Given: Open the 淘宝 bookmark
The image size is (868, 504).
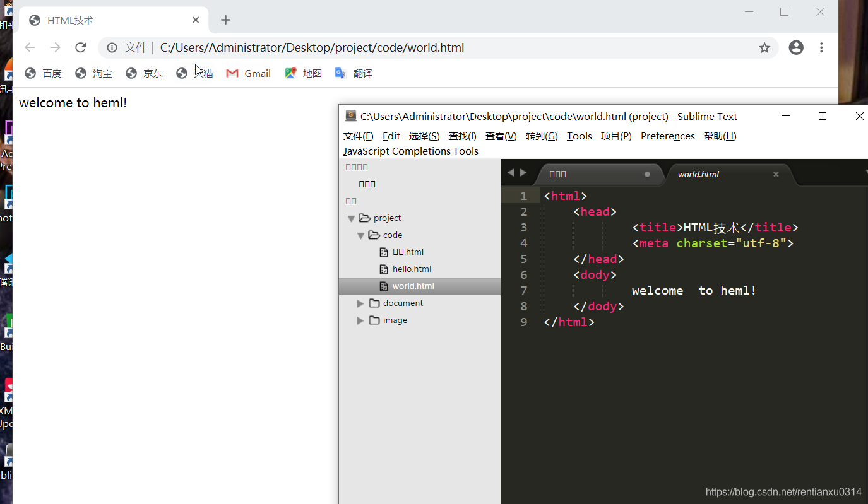Looking at the screenshot, I should pyautogui.click(x=93, y=73).
